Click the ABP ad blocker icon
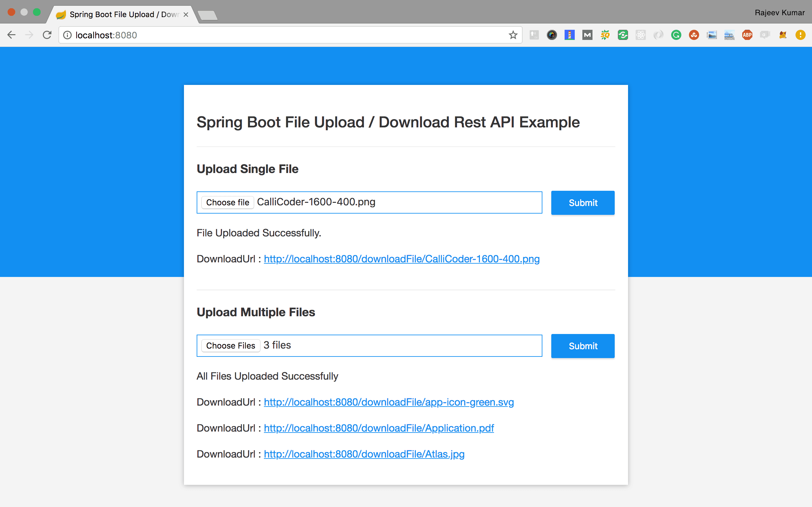Image resolution: width=812 pixels, height=507 pixels. 747,35
